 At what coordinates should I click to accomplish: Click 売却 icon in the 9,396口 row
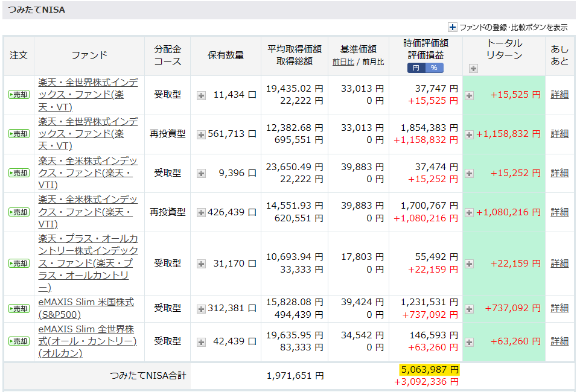(19, 173)
